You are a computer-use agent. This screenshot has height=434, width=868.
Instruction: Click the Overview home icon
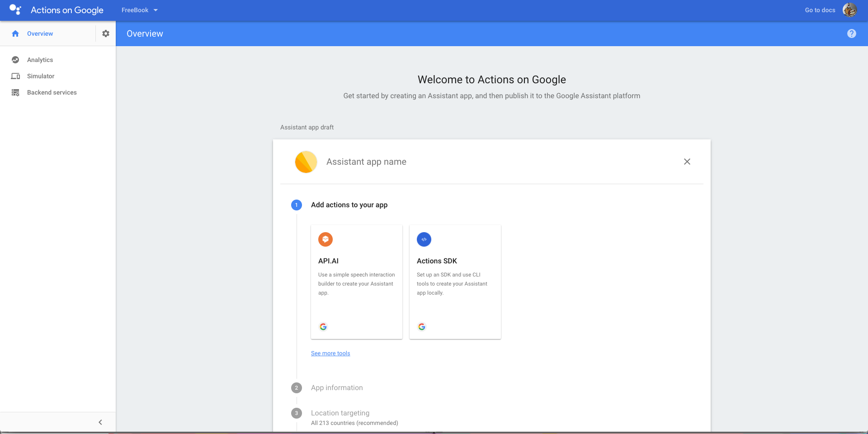pos(15,33)
